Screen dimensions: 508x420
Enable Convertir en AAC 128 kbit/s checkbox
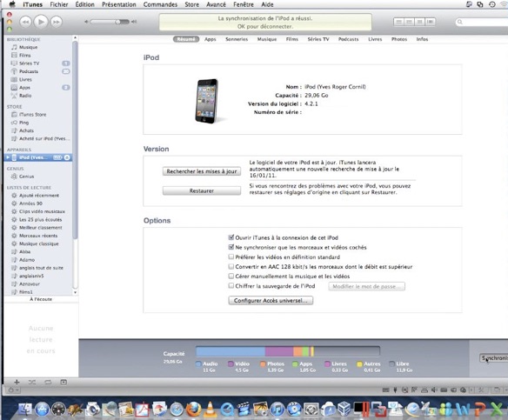coord(231,266)
